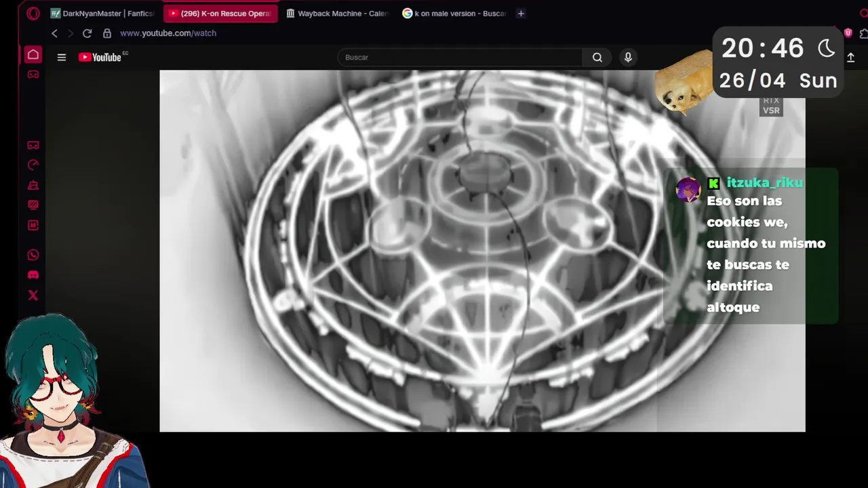Open the GX Mods screen icon
The height and width of the screenshot is (488, 868).
coord(33,205)
